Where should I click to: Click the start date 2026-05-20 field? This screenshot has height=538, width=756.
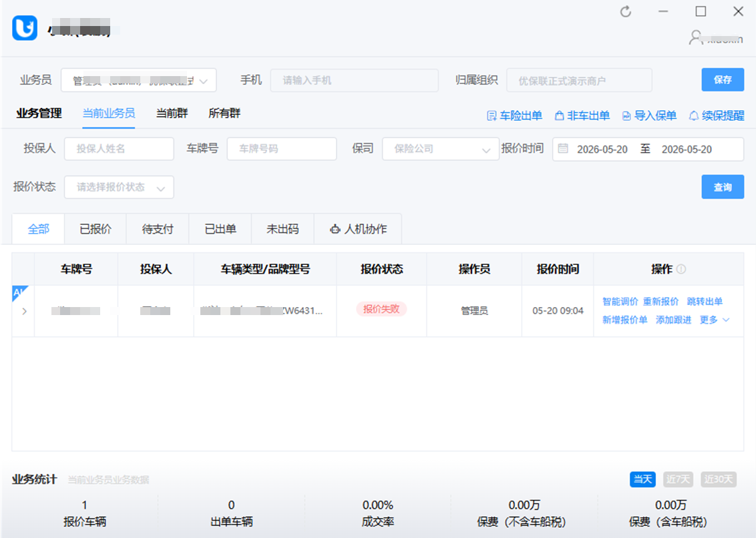point(602,150)
